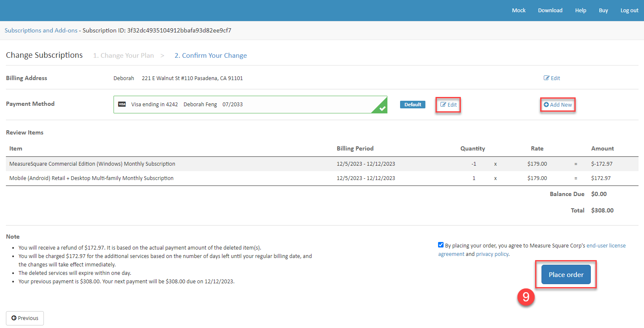Click the Amount column header
The image size is (644, 328).
coord(603,148)
